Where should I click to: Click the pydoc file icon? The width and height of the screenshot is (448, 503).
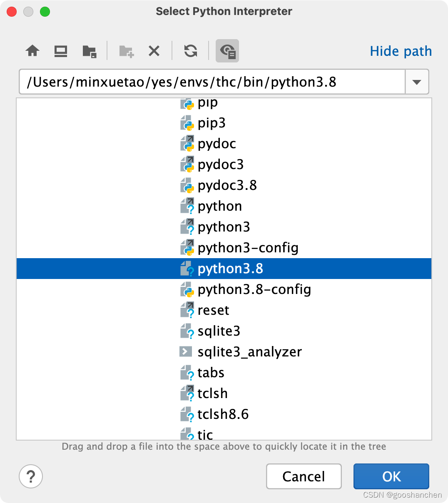pos(187,144)
